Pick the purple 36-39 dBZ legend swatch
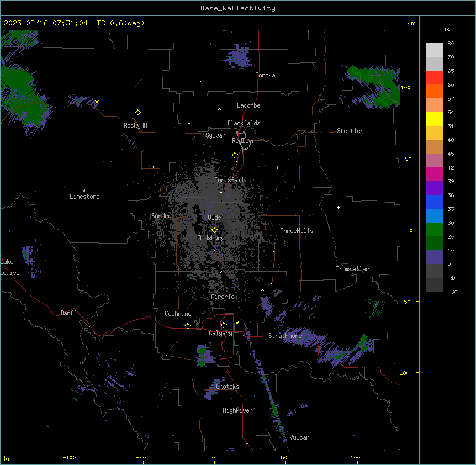 click(434, 188)
